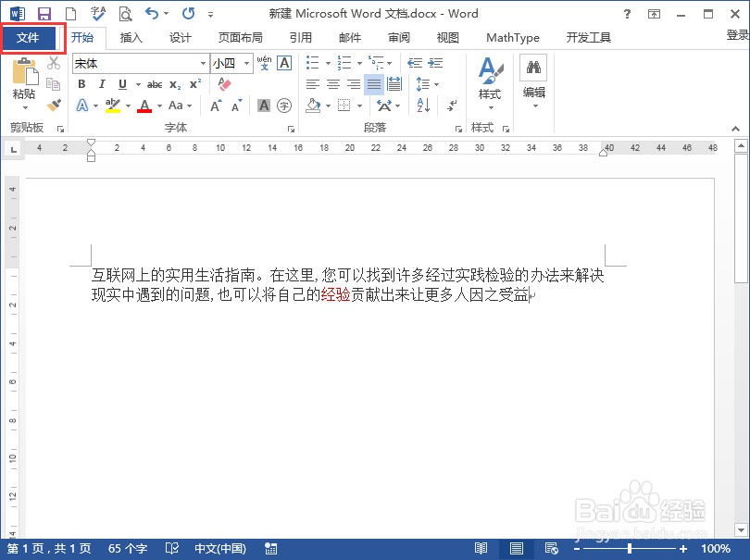Switch to the MathType ribbon tab
The image size is (750, 560).
512,38
